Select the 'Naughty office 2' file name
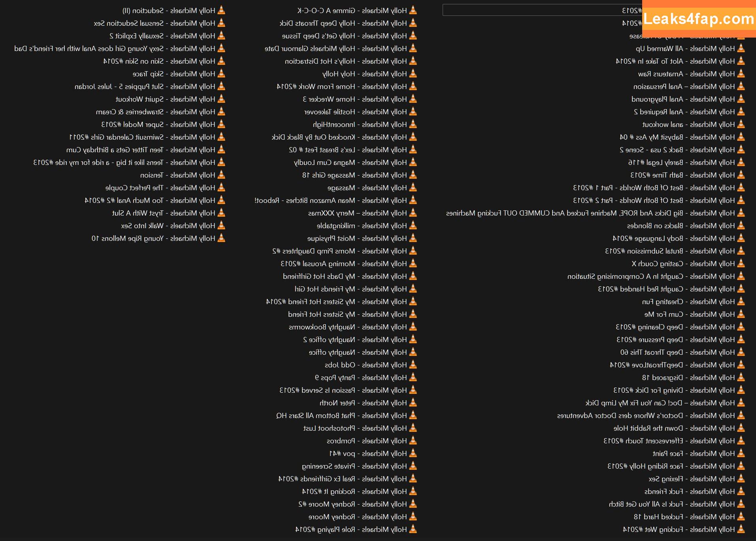Image resolution: width=756 pixels, height=541 pixels. [x=329, y=340]
